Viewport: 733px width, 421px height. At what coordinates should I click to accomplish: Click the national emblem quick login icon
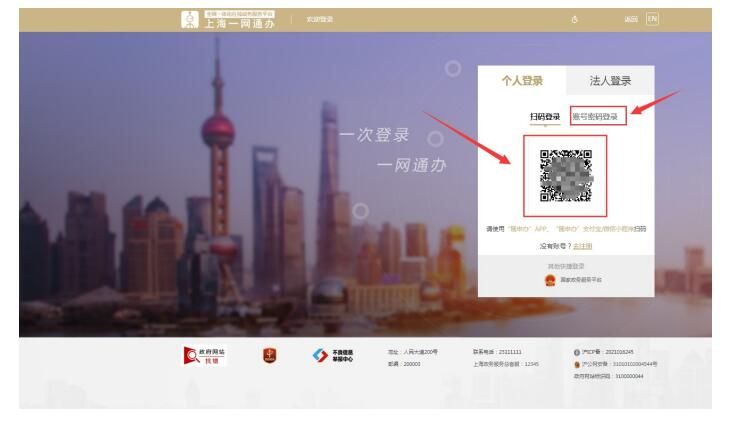pos(550,280)
